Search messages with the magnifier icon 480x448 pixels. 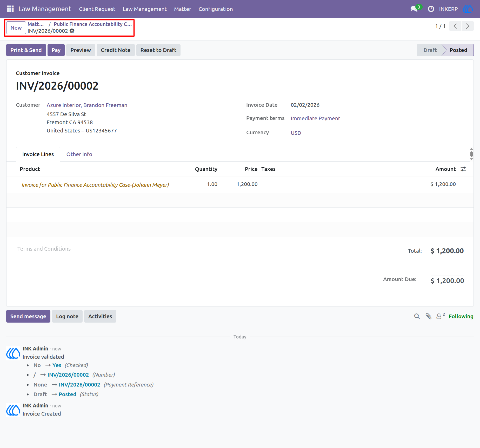click(417, 316)
